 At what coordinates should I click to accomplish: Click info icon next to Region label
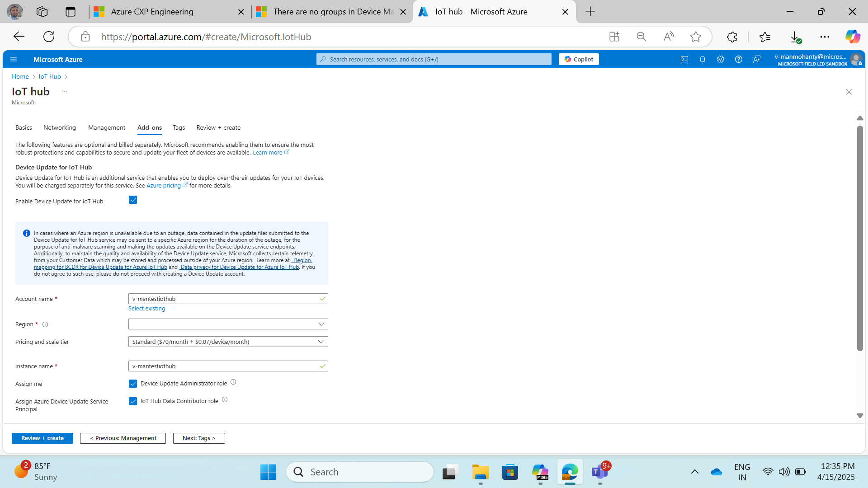pos(45,324)
